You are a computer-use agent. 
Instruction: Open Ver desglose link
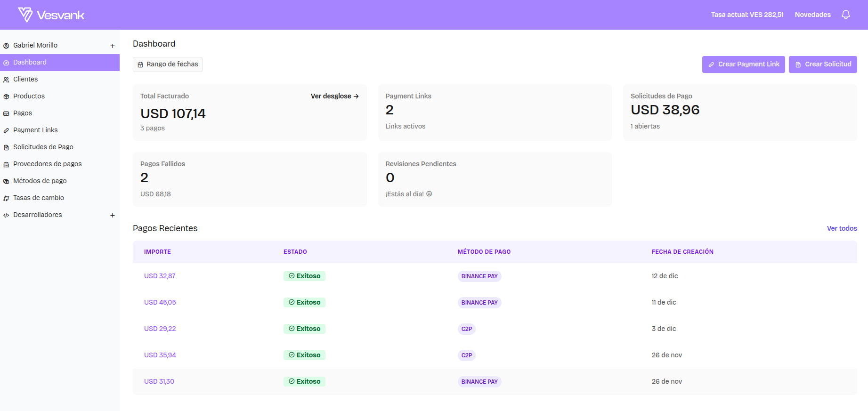click(x=334, y=96)
